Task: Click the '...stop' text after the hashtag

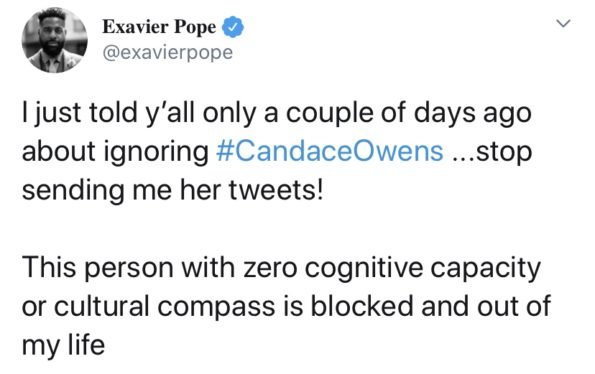Action: (493, 152)
